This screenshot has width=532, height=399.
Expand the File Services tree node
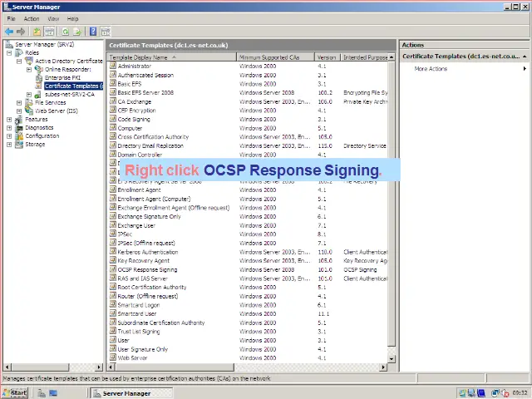point(19,103)
